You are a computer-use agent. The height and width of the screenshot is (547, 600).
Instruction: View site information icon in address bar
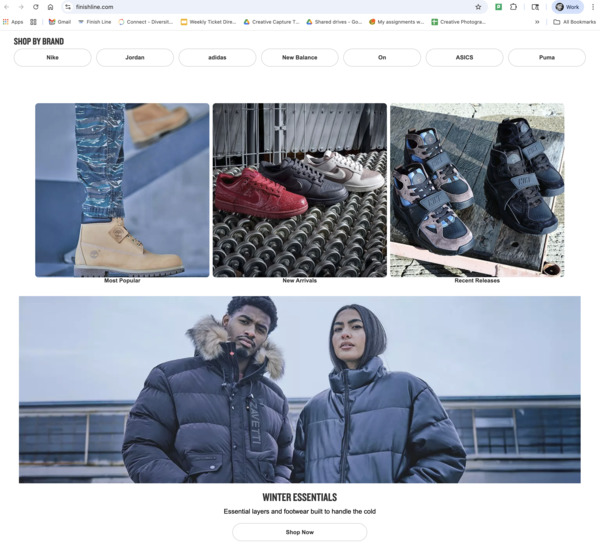pyautogui.click(x=68, y=7)
